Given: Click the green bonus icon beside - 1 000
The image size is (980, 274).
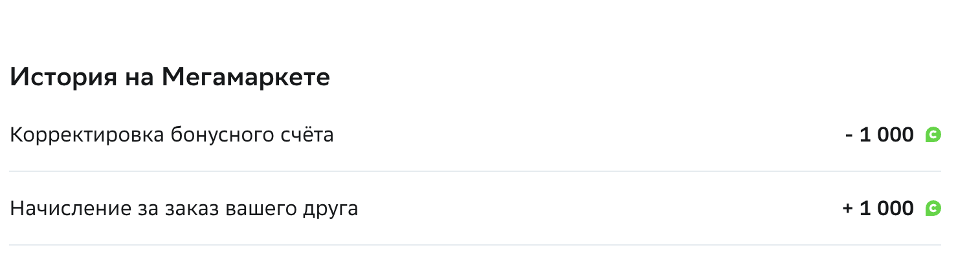Looking at the screenshot, I should (x=933, y=135).
